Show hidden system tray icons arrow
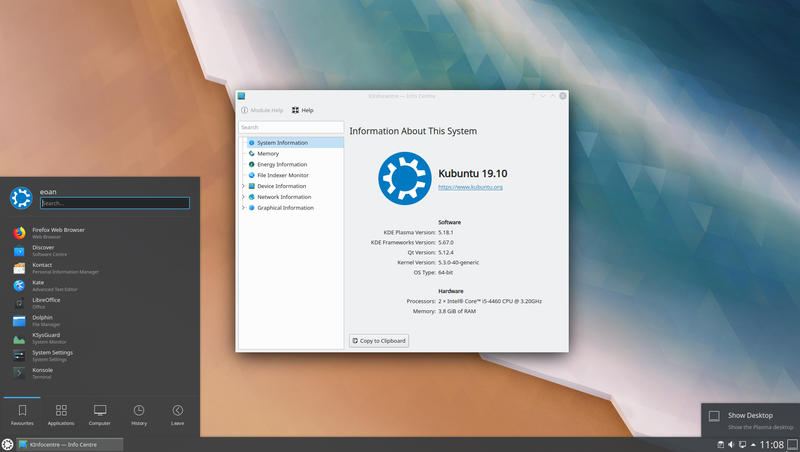This screenshot has height=452, width=800. tap(753, 445)
